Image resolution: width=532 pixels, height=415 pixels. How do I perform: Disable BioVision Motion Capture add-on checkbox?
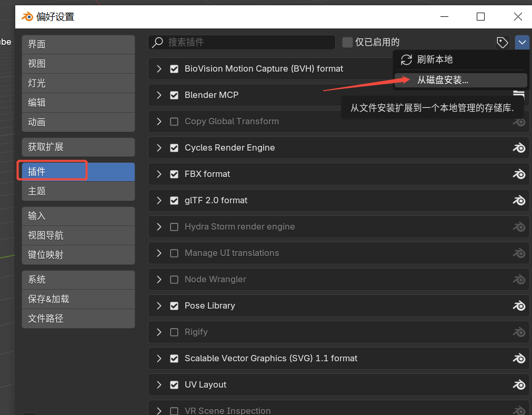174,69
